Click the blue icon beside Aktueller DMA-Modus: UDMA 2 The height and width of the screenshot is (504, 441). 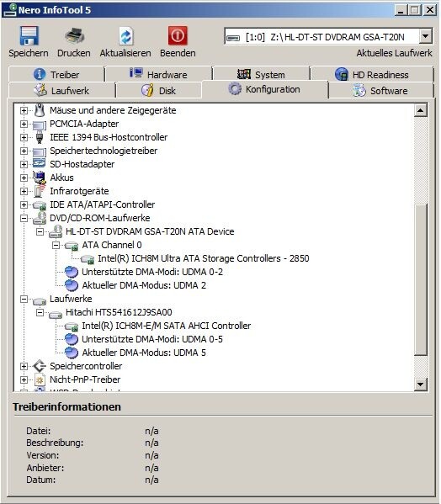[72, 285]
